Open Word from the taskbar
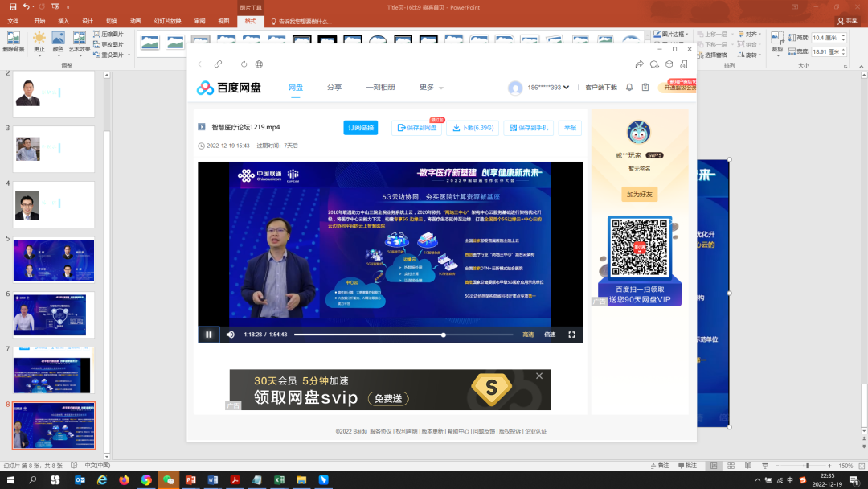The image size is (868, 489). [212, 479]
